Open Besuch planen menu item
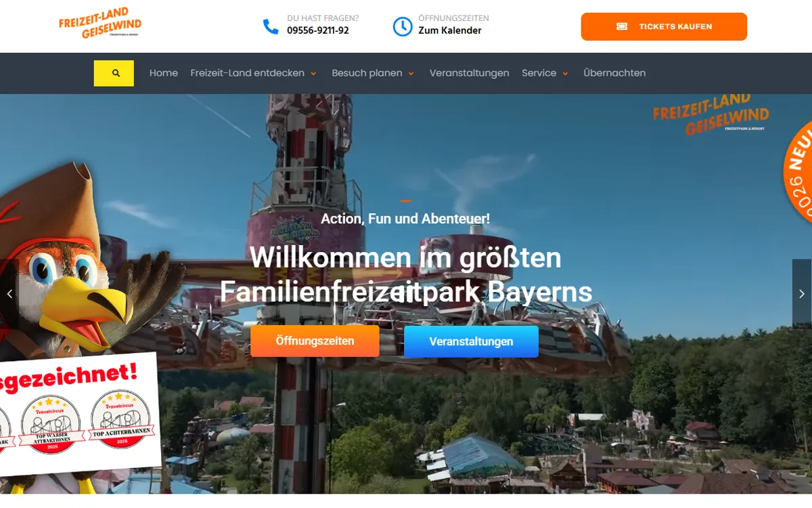This screenshot has width=812, height=508. [x=367, y=73]
